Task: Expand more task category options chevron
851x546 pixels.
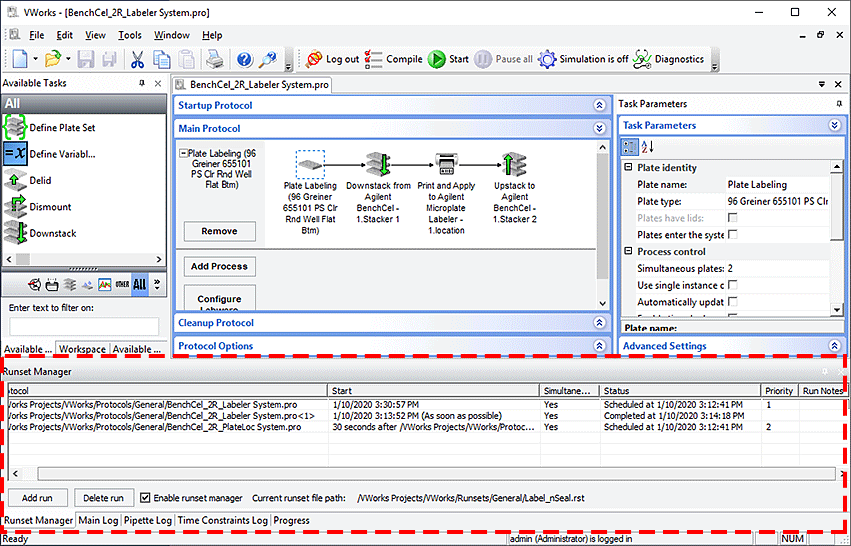Action: tap(157, 284)
